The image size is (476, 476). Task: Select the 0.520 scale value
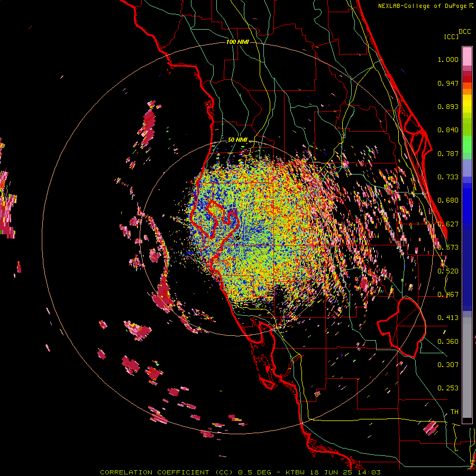448,271
